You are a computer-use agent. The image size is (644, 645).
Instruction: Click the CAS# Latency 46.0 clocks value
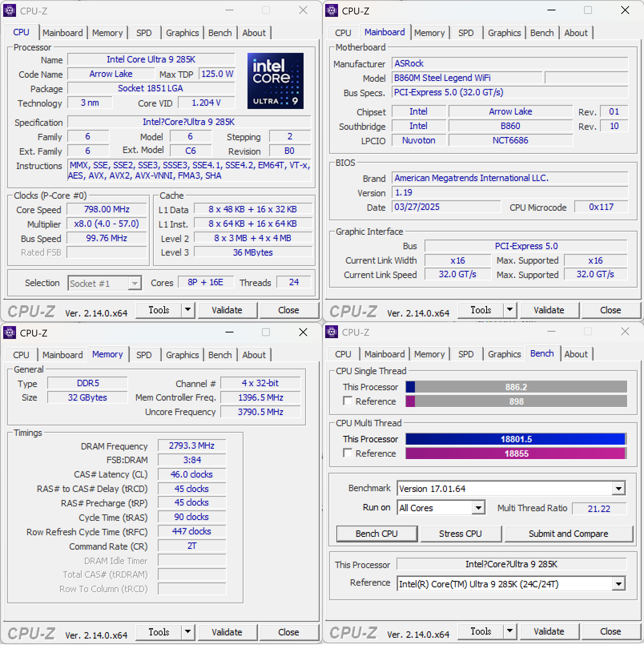192,474
